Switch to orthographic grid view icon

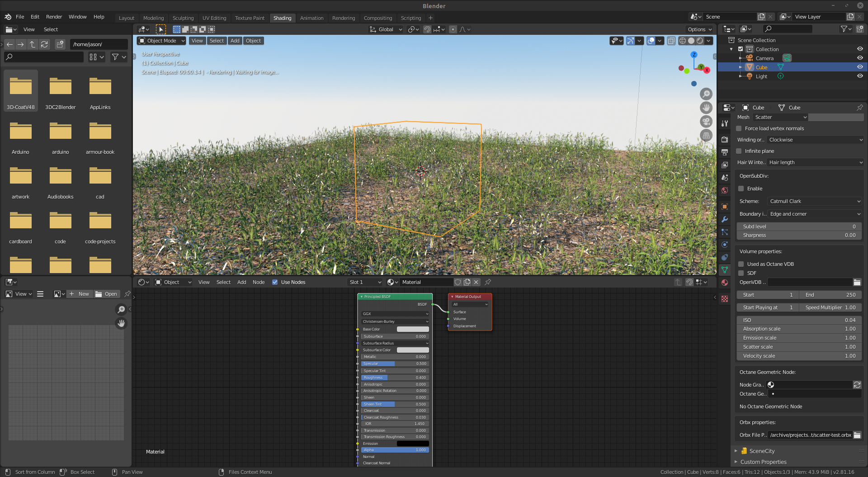click(706, 136)
